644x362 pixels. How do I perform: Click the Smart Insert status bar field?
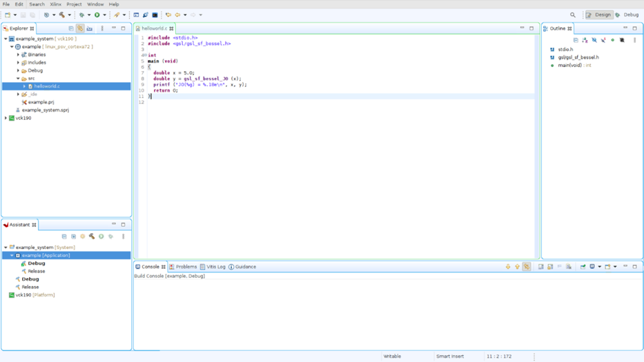(450, 356)
